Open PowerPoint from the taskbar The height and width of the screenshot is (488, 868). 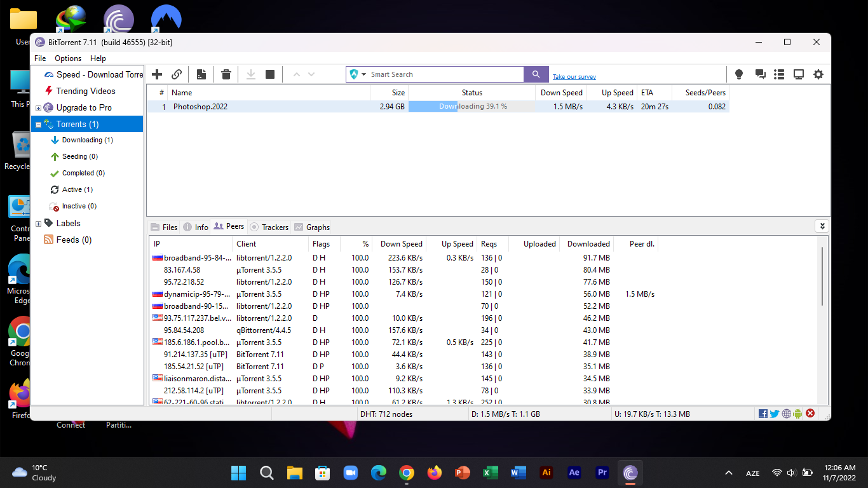pos(463,473)
